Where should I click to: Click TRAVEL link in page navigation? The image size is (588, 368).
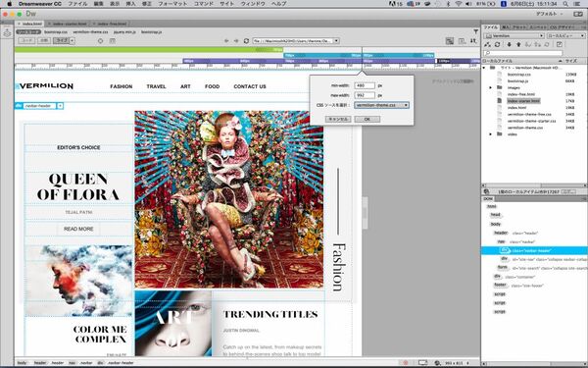click(156, 86)
